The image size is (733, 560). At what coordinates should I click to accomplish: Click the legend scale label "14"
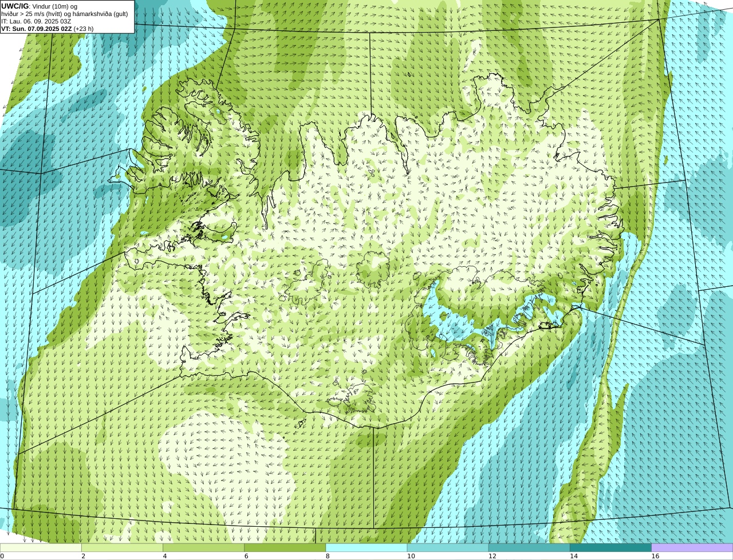(x=573, y=556)
